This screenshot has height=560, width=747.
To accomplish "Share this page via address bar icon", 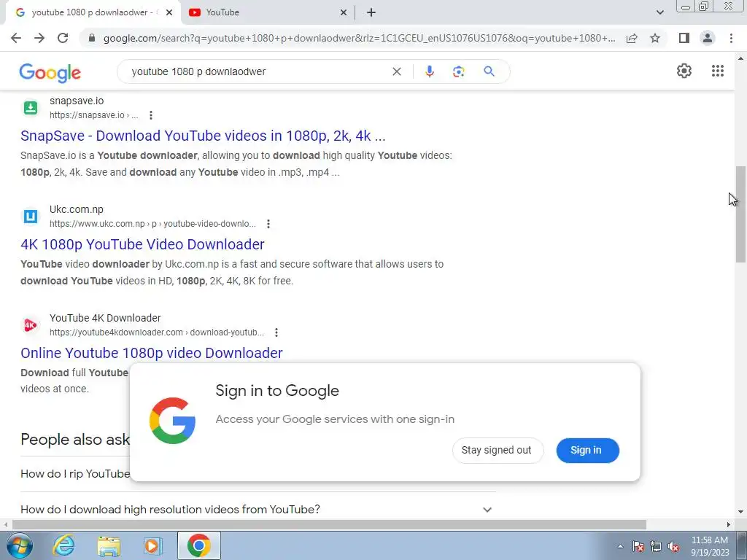I will point(632,38).
